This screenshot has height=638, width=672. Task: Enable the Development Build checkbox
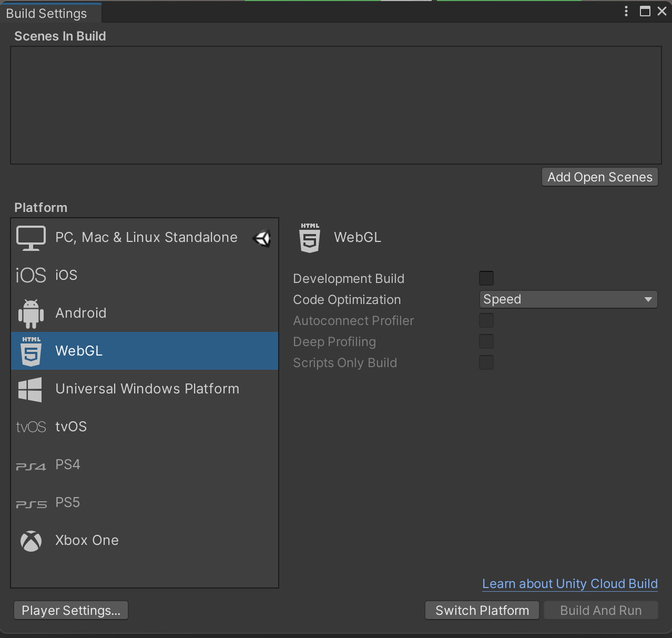point(486,278)
